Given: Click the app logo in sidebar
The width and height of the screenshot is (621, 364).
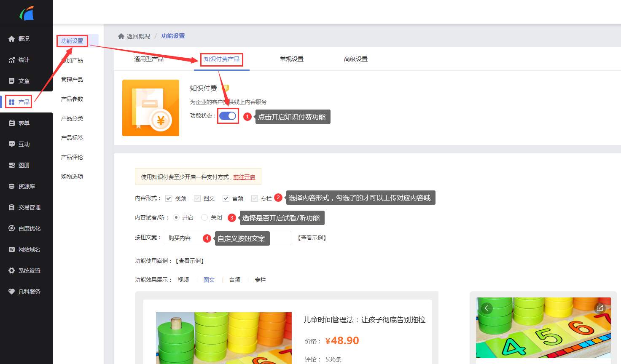Looking at the screenshot, I should pos(27,13).
